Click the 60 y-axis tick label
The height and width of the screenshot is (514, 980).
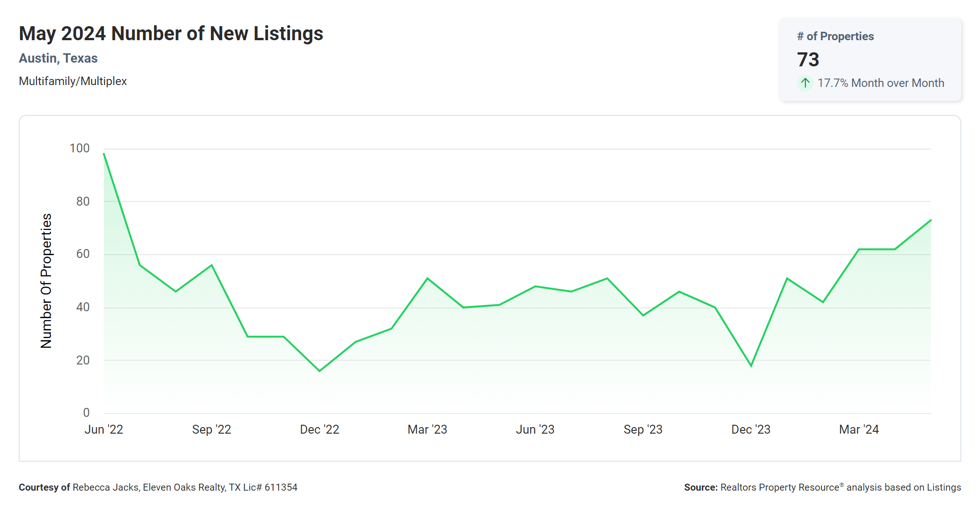83,254
